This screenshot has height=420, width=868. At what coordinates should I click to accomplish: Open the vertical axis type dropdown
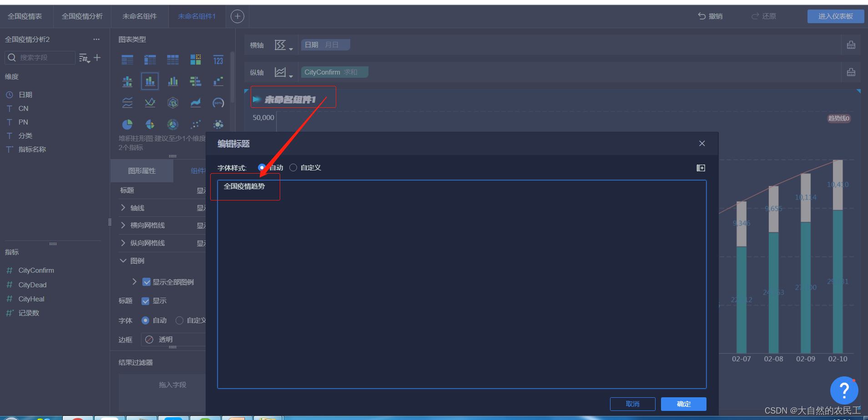pos(283,72)
